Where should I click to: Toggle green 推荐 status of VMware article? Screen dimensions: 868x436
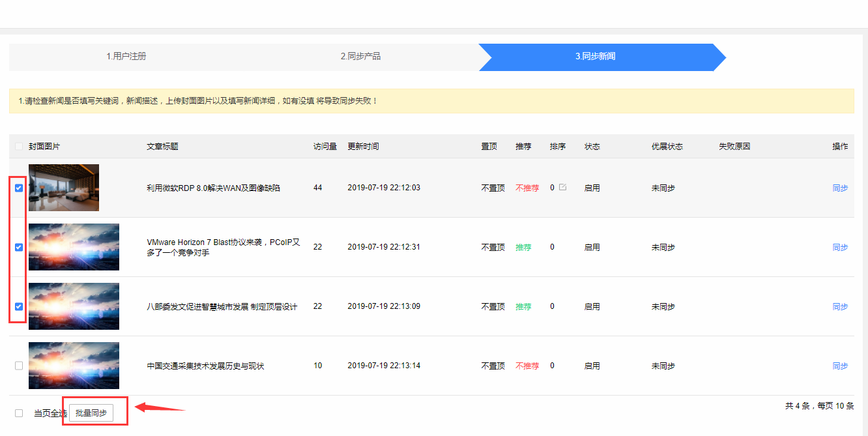pyautogui.click(x=523, y=247)
